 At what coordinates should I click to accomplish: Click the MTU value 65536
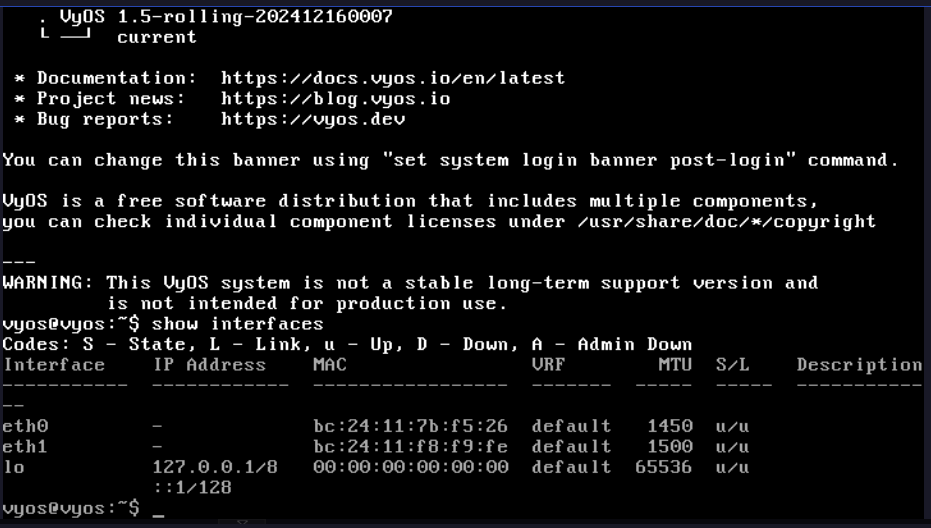pyautogui.click(x=663, y=467)
